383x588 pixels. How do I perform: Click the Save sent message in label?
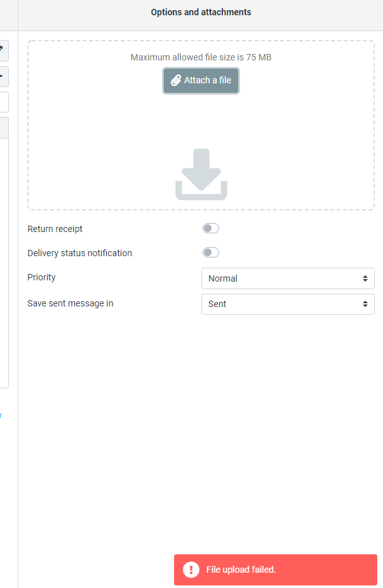(x=71, y=304)
